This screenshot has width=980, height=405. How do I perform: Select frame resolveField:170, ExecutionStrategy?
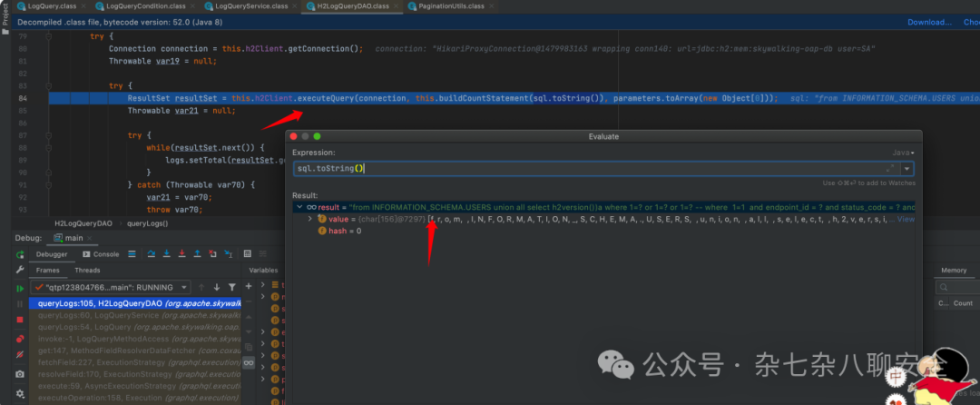tap(135, 374)
